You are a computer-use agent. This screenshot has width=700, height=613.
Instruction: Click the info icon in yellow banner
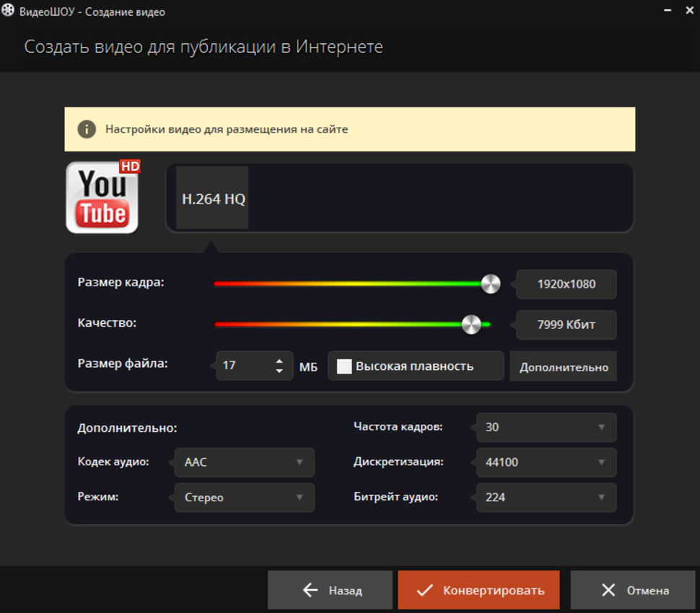click(x=87, y=129)
